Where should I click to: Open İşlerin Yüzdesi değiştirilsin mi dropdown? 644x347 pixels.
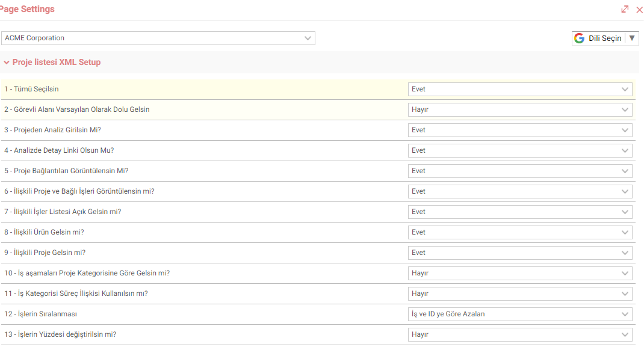[x=520, y=335]
